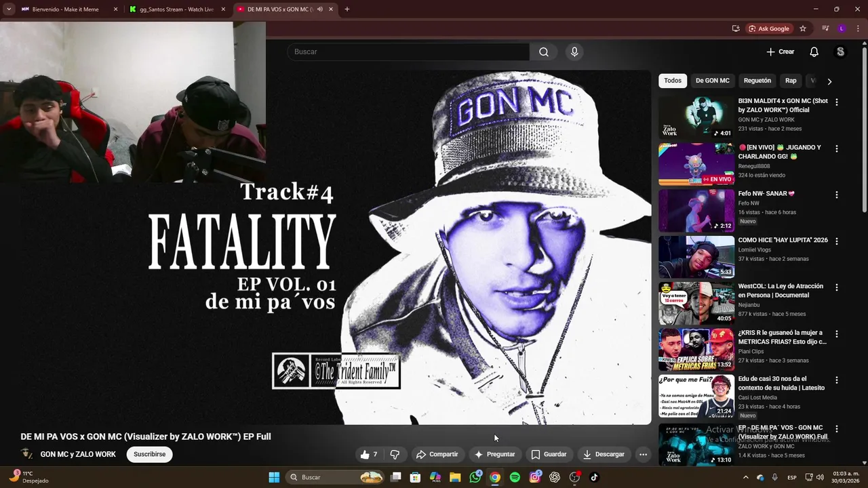Viewport: 868px width, 488px height.
Task: Open the account avatar menu on YouTube
Action: pyautogui.click(x=840, y=52)
